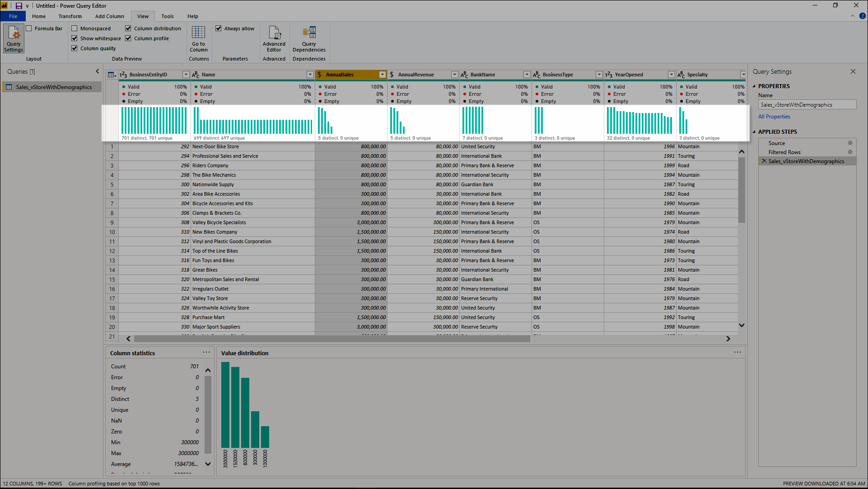
Task: Expand the BusinessType column filter
Action: (x=598, y=74)
